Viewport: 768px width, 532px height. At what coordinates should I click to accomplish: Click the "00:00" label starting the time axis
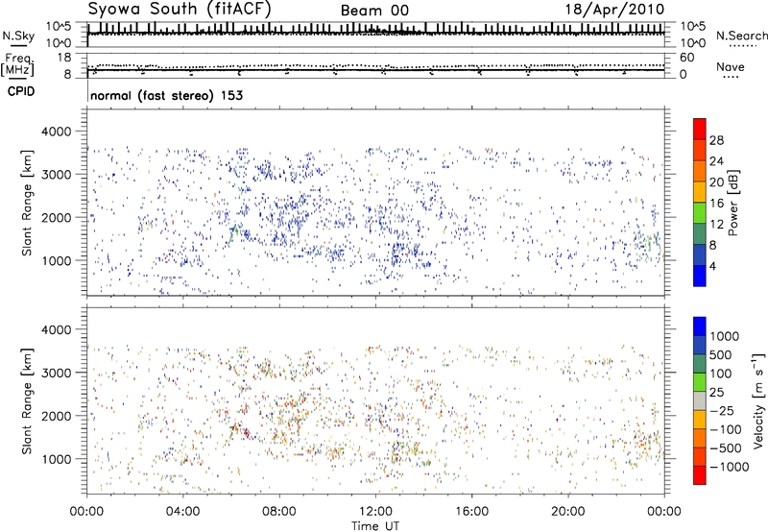(86, 512)
